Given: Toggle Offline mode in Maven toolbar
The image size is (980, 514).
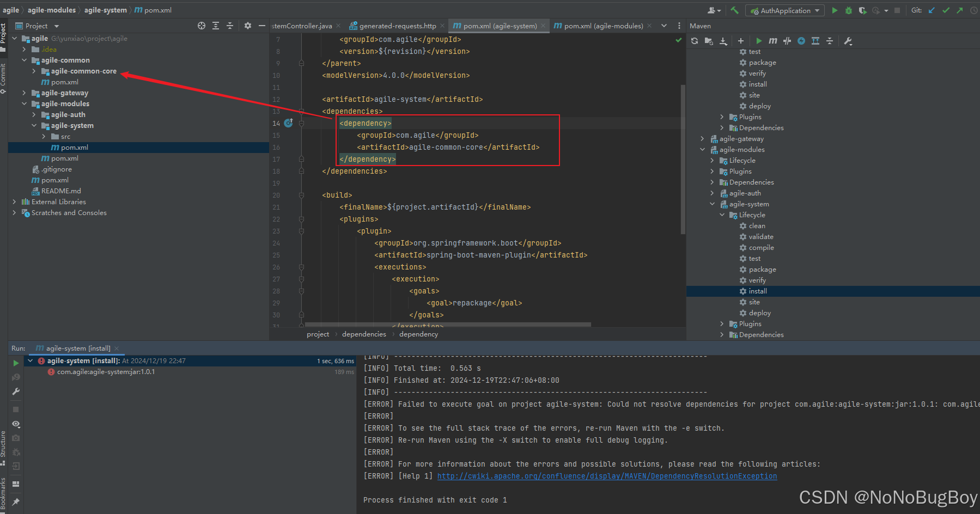Looking at the screenshot, I should click(x=801, y=41).
